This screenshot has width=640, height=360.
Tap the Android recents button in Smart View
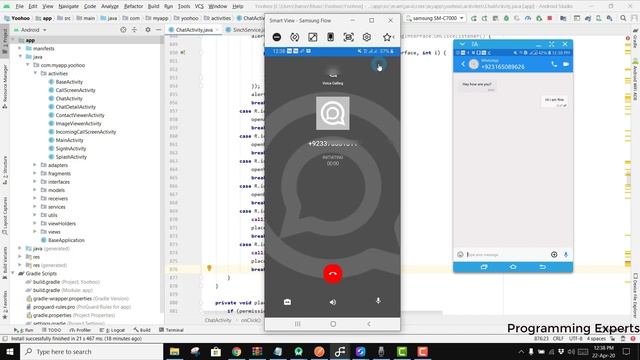tap(298, 324)
